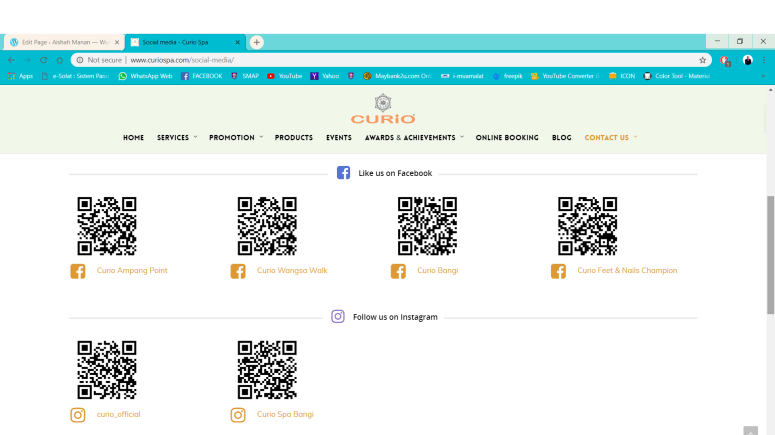
Task: Click the back-to-top arrow button
Action: click(x=750, y=431)
